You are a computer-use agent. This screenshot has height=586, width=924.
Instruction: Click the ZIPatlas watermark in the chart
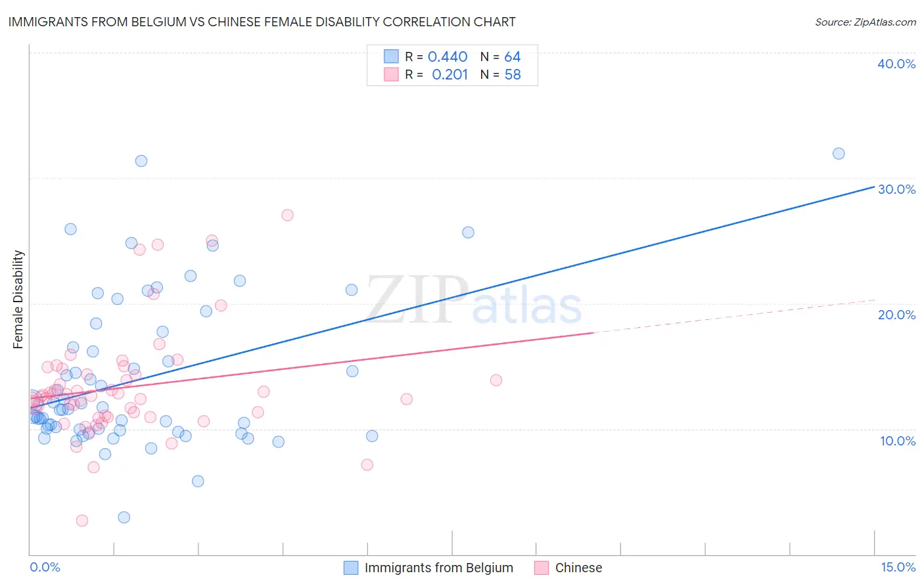point(474,300)
